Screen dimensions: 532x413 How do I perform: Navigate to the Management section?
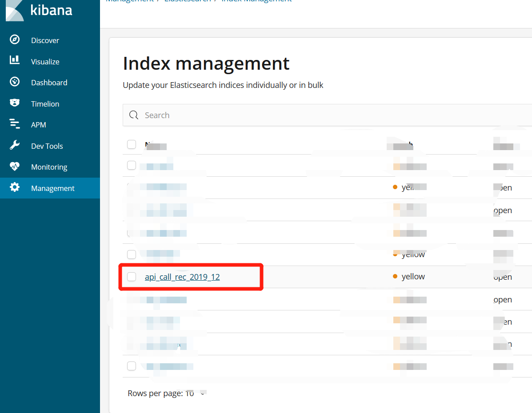click(x=52, y=188)
